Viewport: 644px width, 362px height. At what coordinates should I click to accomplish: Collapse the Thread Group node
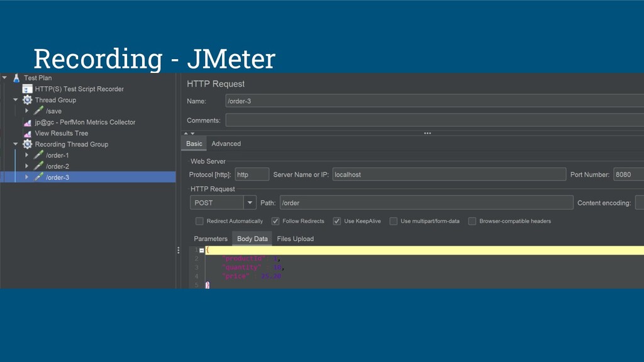(x=16, y=100)
